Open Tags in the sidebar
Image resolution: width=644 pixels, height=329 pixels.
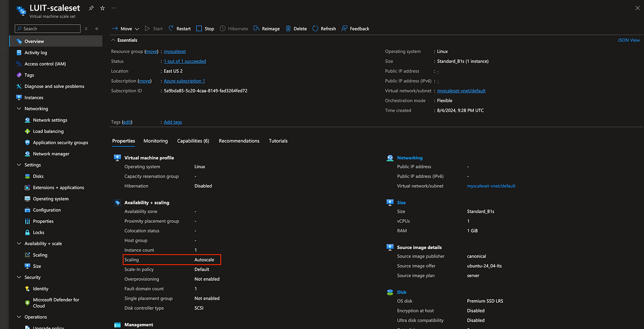tap(29, 75)
